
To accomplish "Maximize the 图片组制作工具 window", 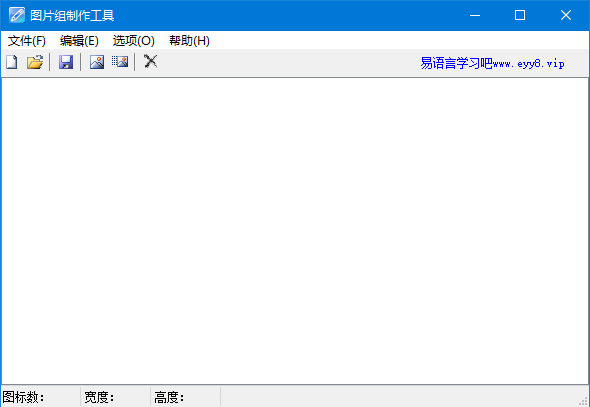I will coord(520,15).
